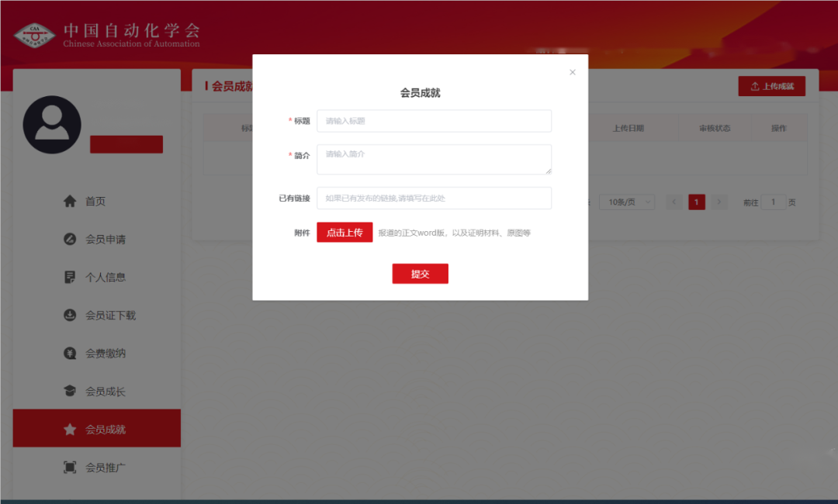Open the 10条/页 page size dropdown
Screen dimensions: 838x504
click(627, 202)
